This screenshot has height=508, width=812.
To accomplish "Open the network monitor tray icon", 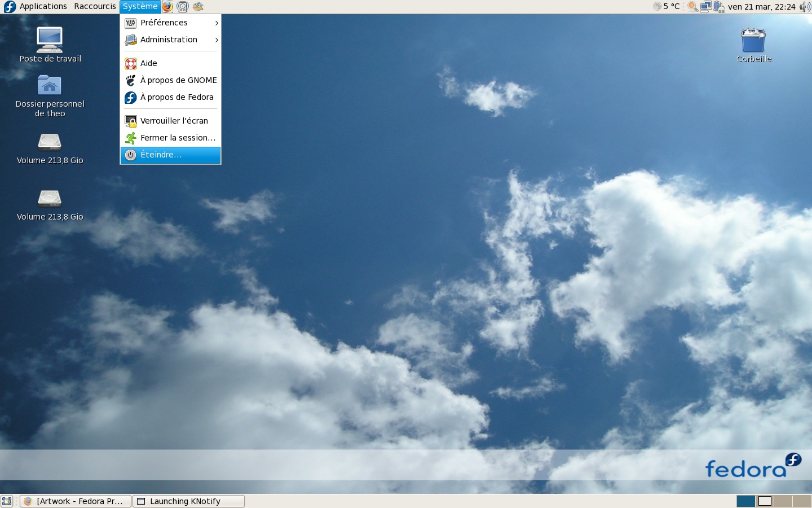I will [705, 7].
